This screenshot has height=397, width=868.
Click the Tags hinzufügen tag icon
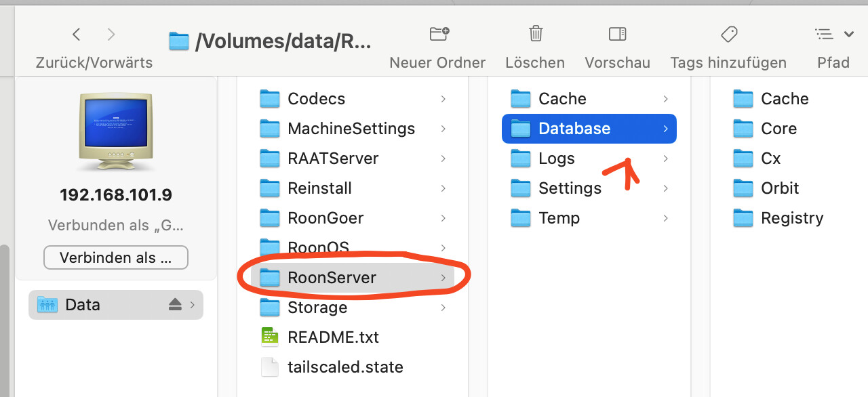coord(728,34)
